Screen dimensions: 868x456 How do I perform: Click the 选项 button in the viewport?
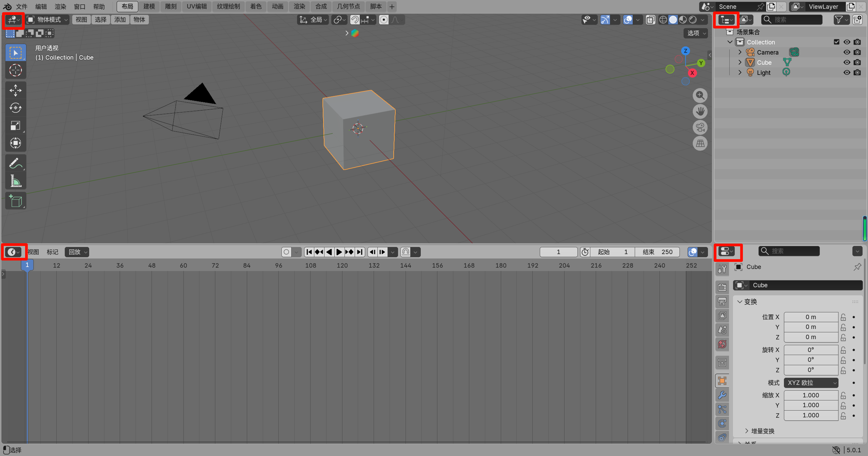click(696, 33)
